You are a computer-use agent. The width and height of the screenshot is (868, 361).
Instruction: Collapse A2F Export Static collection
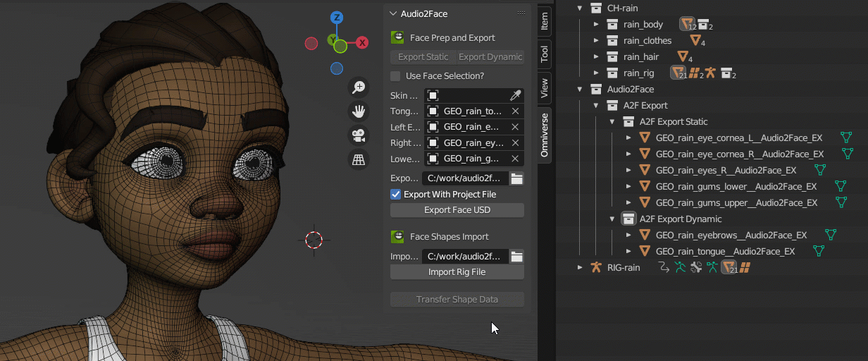pyautogui.click(x=612, y=121)
